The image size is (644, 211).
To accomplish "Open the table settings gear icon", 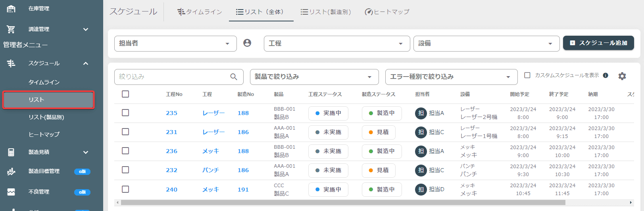I will coord(622,76).
